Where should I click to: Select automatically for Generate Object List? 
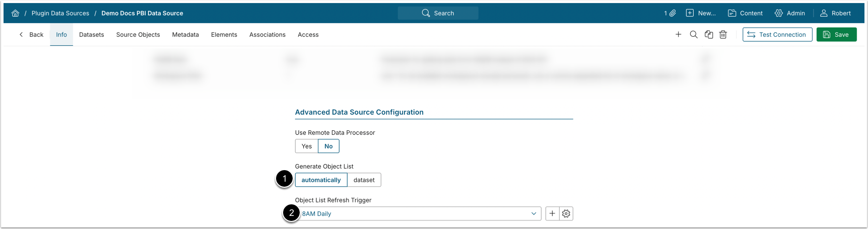click(x=321, y=180)
